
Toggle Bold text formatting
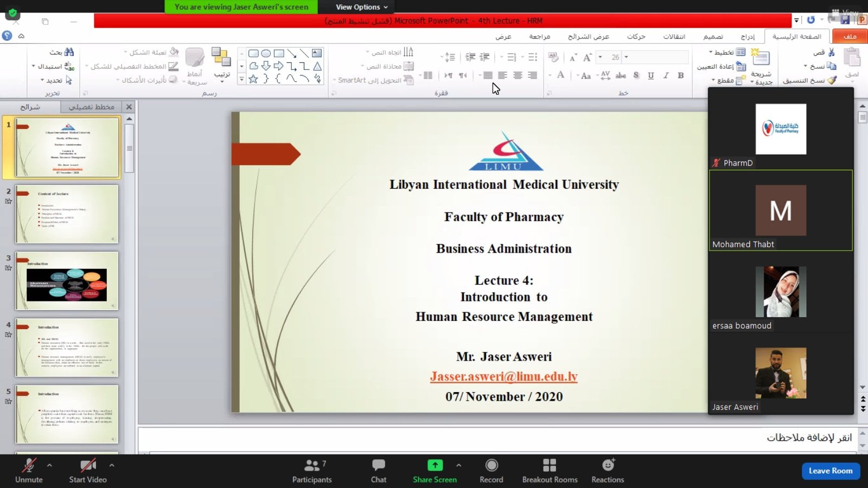tap(680, 76)
